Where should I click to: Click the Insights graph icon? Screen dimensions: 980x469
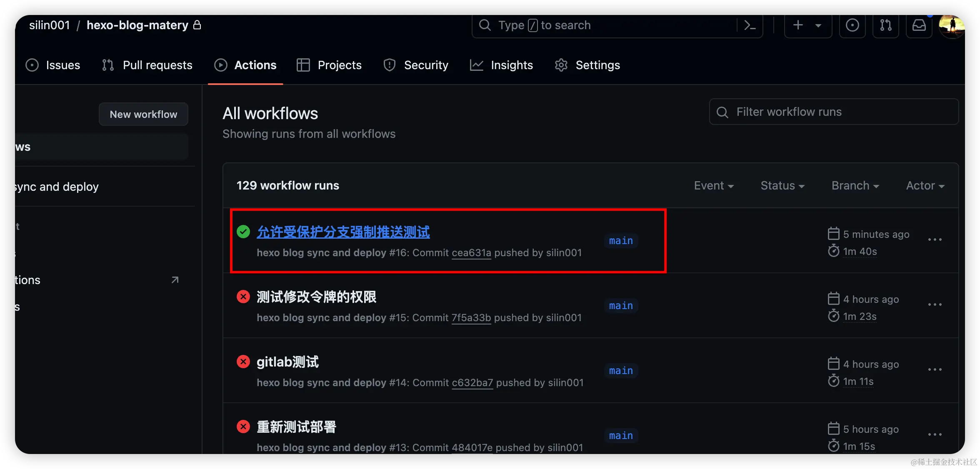point(476,65)
